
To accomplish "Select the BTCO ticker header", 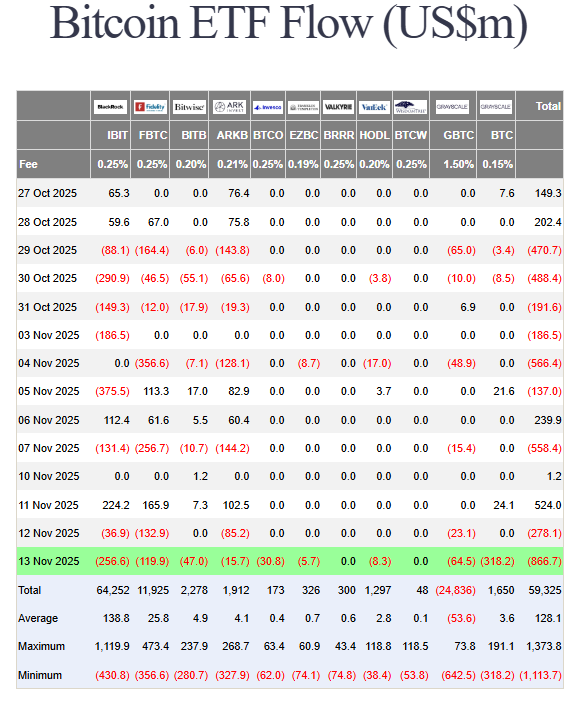I will pos(268,135).
